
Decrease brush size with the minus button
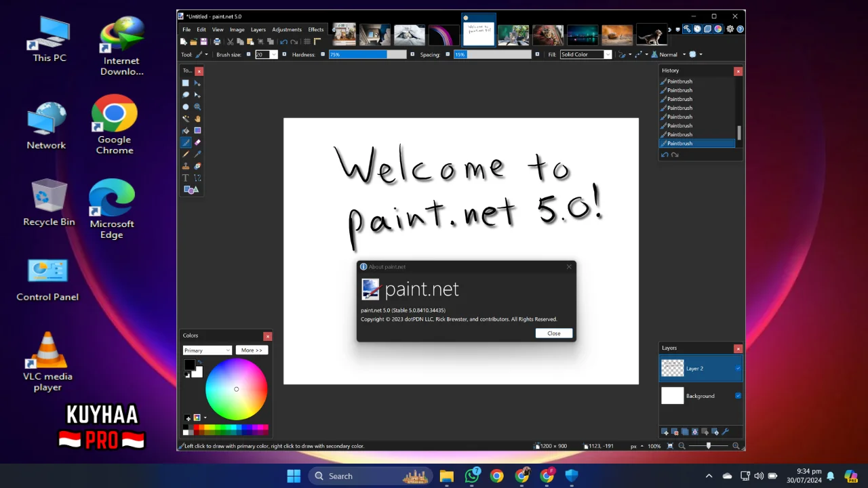click(x=248, y=54)
